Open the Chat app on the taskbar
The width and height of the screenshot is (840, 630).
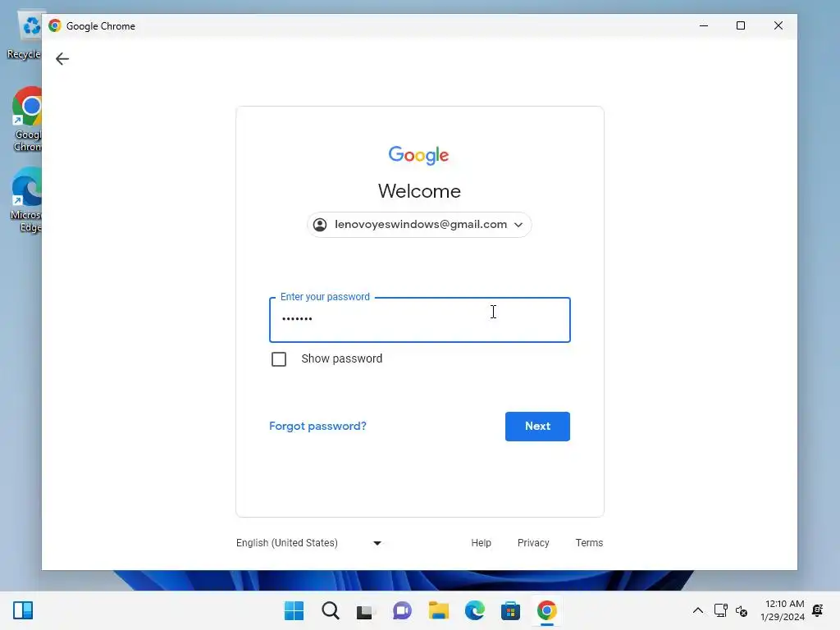point(402,610)
